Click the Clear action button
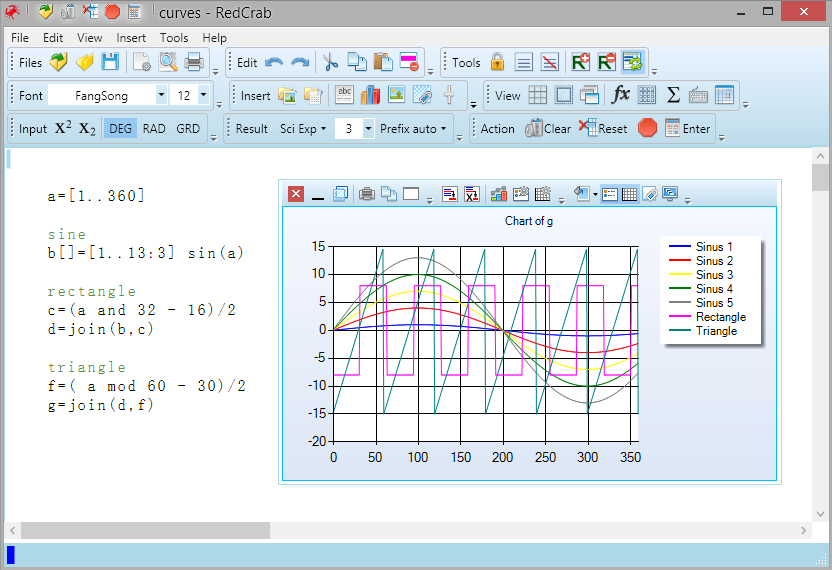Viewport: 832px width, 570px height. pos(549,128)
